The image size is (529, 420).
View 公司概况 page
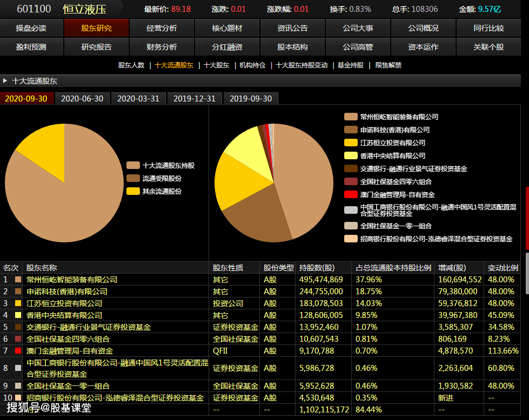click(x=424, y=28)
